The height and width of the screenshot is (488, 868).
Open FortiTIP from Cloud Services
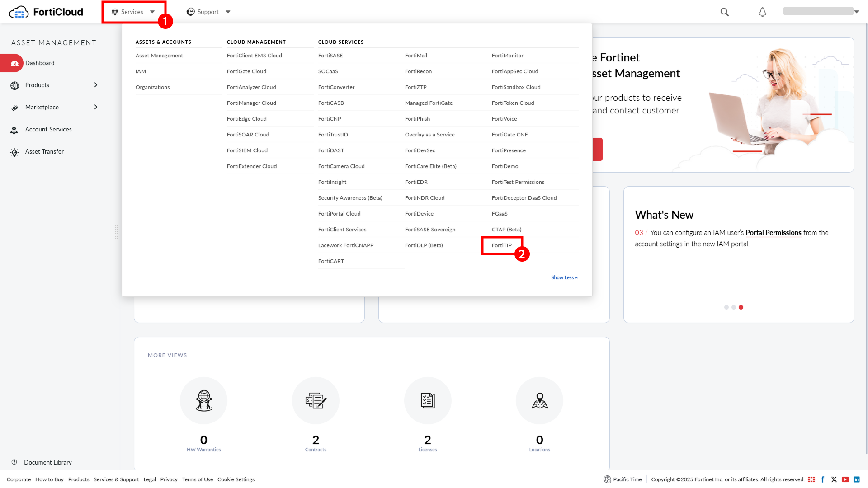pos(501,245)
